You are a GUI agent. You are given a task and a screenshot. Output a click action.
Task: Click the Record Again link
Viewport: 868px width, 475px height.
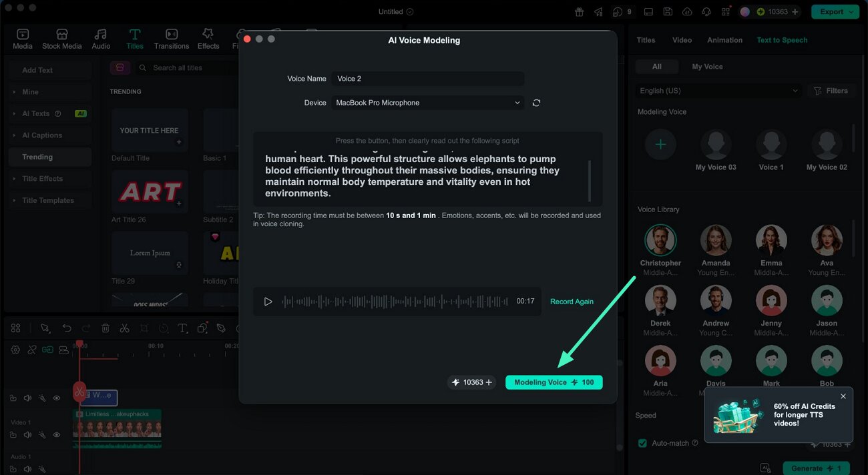click(572, 302)
